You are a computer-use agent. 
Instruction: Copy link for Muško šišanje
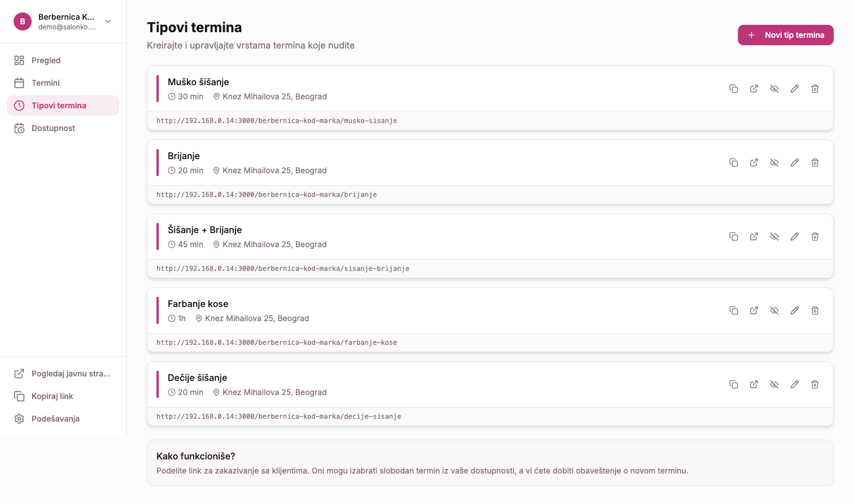coord(734,89)
